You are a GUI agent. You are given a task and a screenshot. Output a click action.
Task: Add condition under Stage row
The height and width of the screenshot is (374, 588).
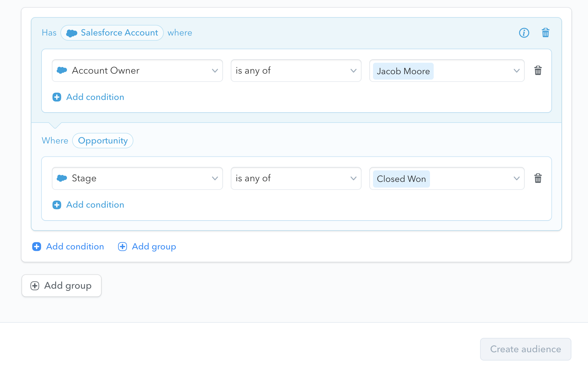coord(88,205)
